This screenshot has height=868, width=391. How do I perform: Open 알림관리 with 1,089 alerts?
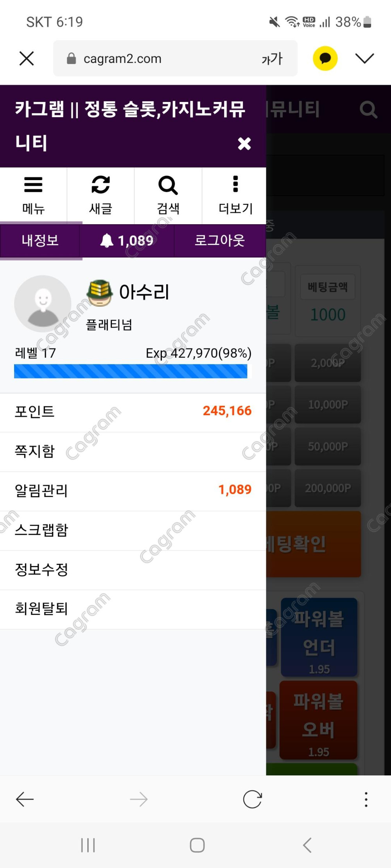coord(133,491)
